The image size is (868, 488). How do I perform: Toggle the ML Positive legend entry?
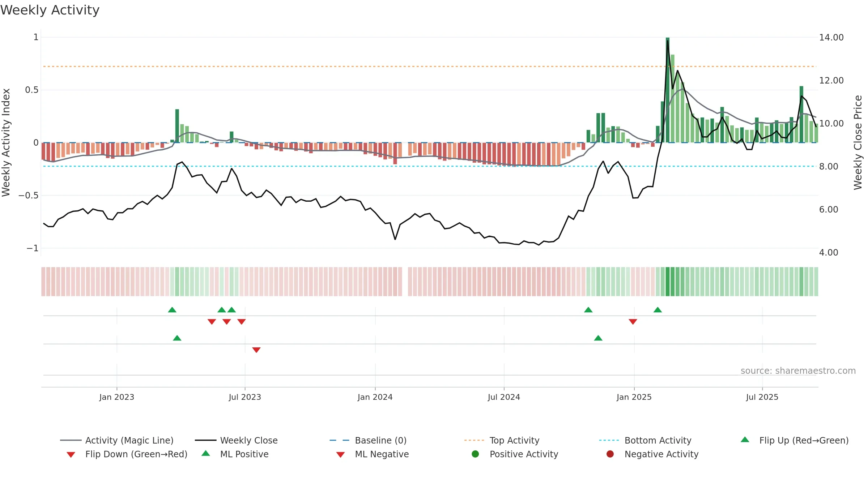(235, 454)
